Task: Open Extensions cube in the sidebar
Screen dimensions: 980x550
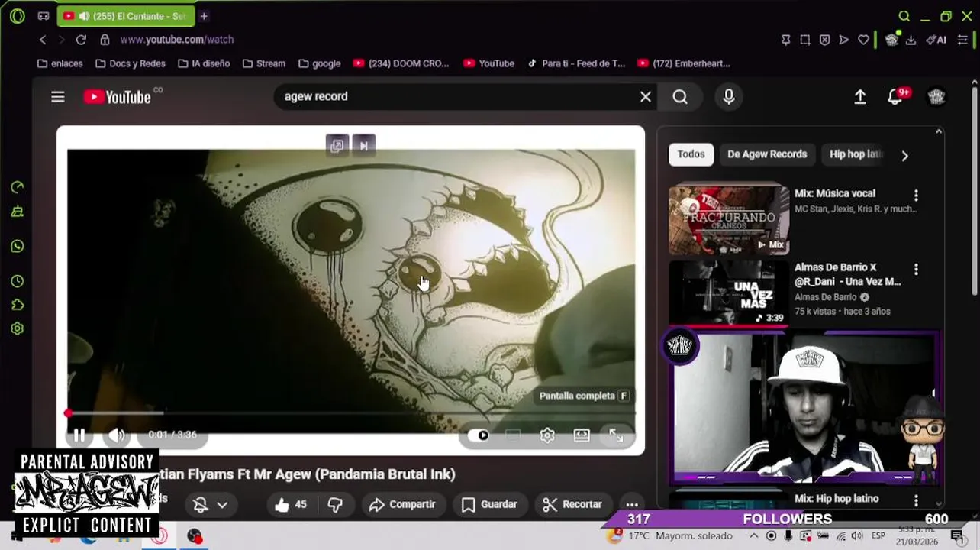Action: (18, 305)
